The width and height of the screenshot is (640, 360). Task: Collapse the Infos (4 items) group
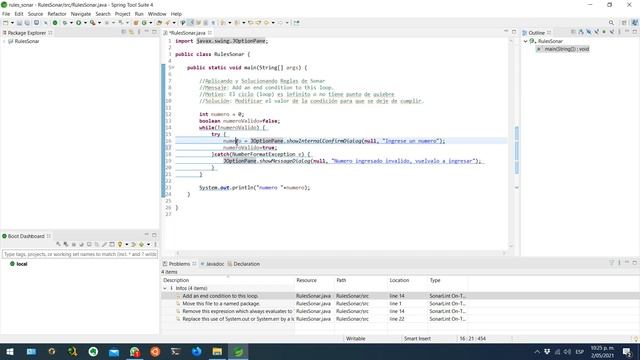tap(165, 288)
